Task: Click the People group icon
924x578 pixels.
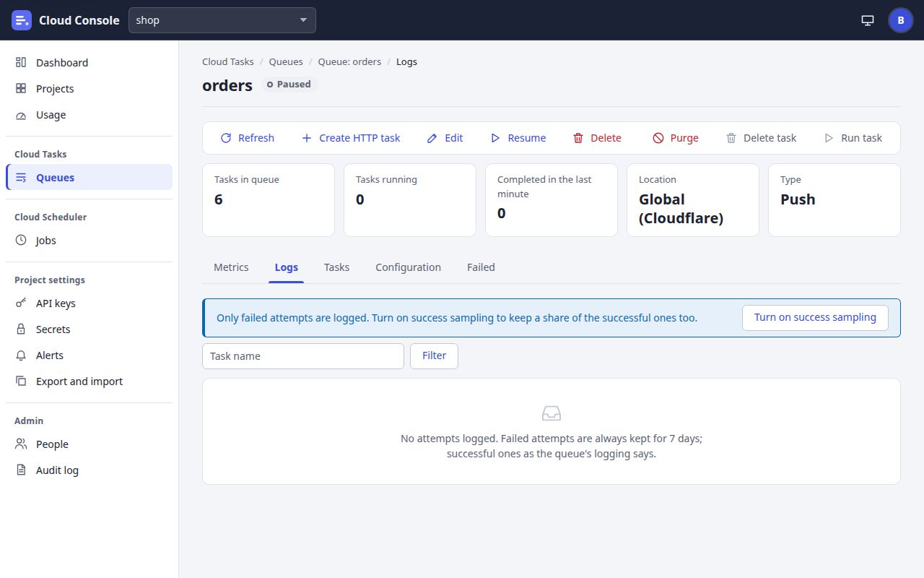Action: click(x=21, y=444)
